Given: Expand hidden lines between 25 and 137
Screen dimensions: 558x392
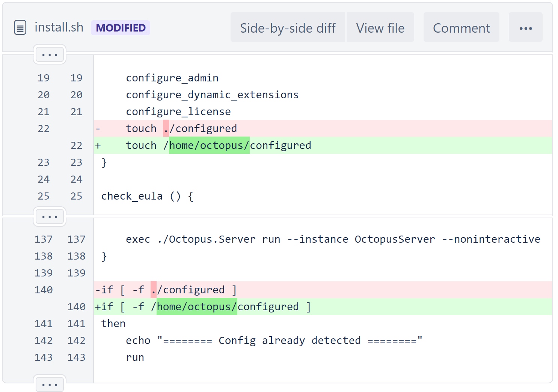Looking at the screenshot, I should pyautogui.click(x=50, y=217).
